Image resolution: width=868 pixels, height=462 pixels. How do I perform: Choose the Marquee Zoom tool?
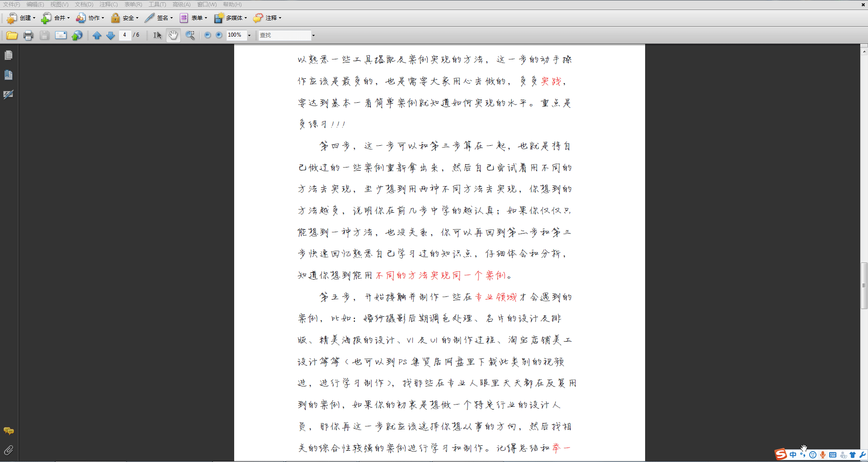pyautogui.click(x=190, y=35)
